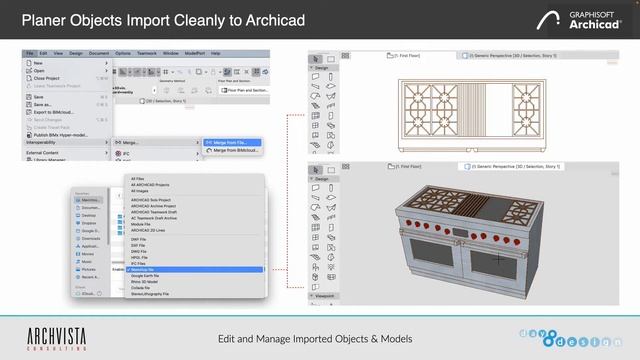Select the Marquee tool in the floor plan pane

pyautogui.click(x=331, y=59)
